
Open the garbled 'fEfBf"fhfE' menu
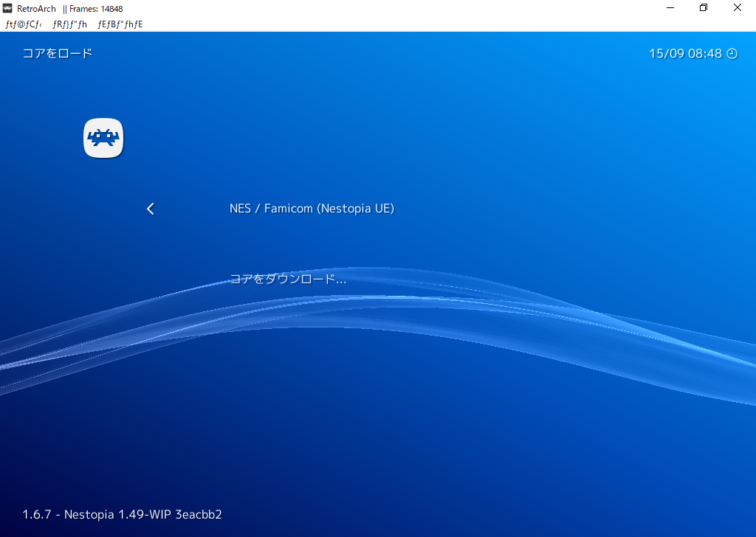120,24
